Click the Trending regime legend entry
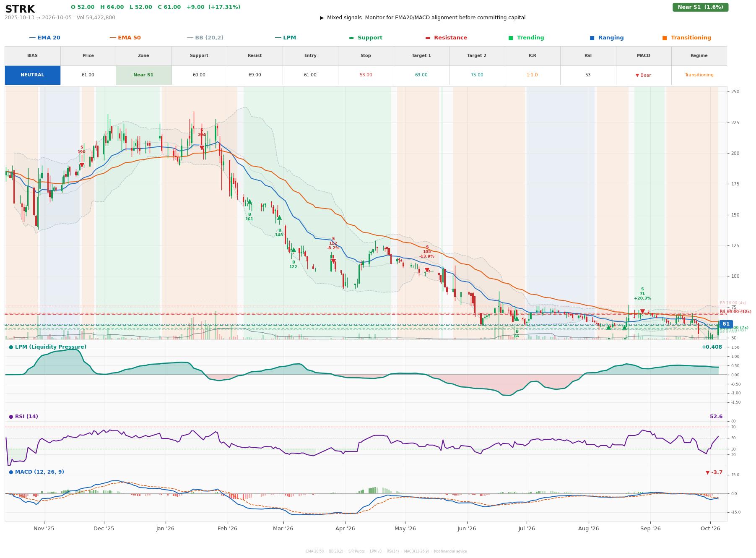 [526, 38]
